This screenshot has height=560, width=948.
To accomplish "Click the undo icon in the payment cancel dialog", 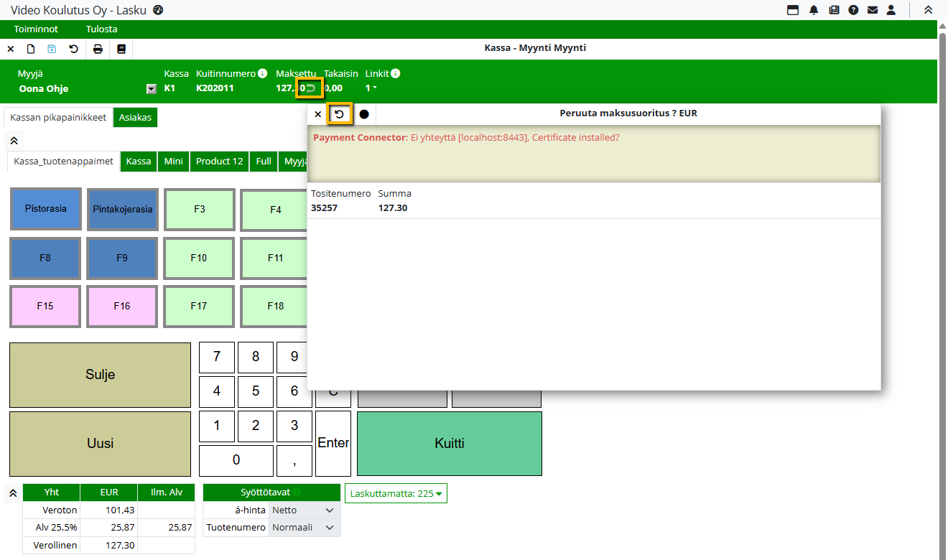I will tap(340, 114).
